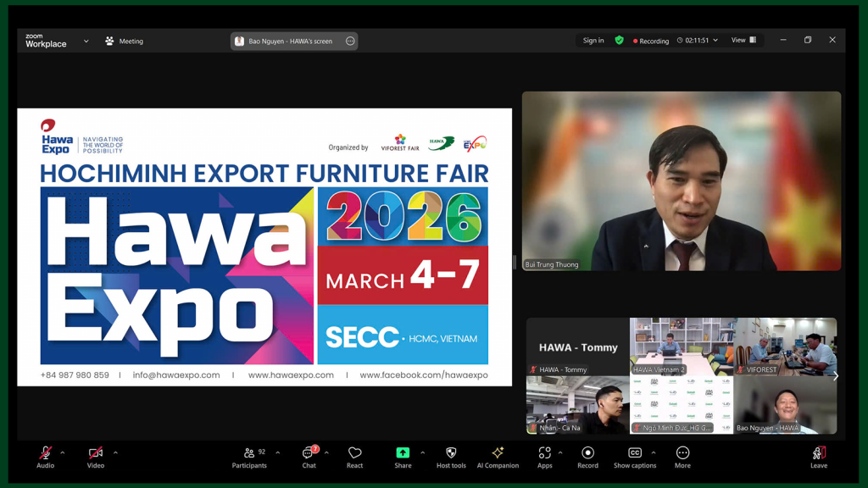Click info@hawaexpo.com email on slide
This screenshot has width=868, height=488.
(176, 374)
